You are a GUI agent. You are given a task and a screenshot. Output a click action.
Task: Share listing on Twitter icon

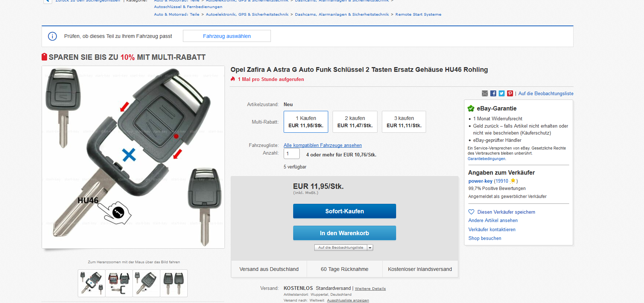502,93
